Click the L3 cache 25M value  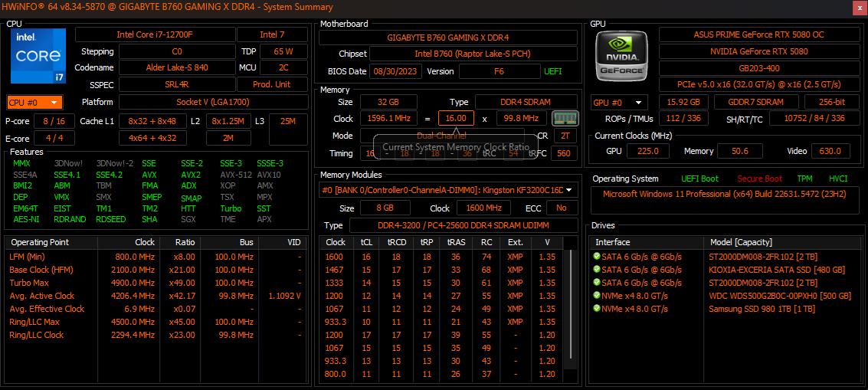[x=288, y=121]
